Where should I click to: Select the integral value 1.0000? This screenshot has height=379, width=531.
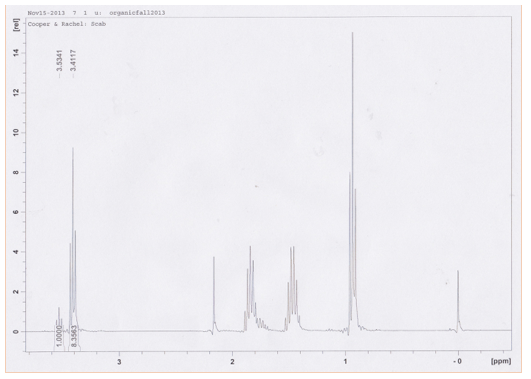pos(60,336)
